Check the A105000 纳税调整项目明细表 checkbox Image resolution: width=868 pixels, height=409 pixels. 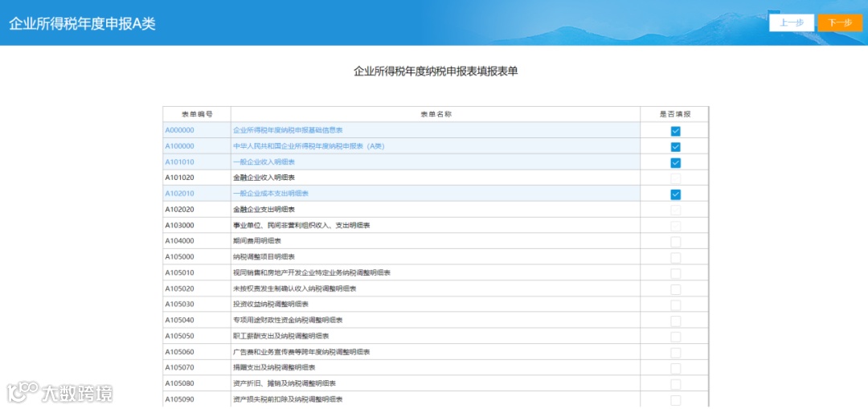click(x=675, y=258)
